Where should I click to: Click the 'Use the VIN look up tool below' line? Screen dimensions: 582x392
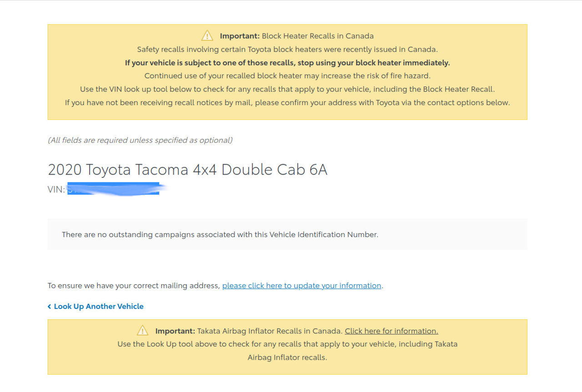coord(287,89)
